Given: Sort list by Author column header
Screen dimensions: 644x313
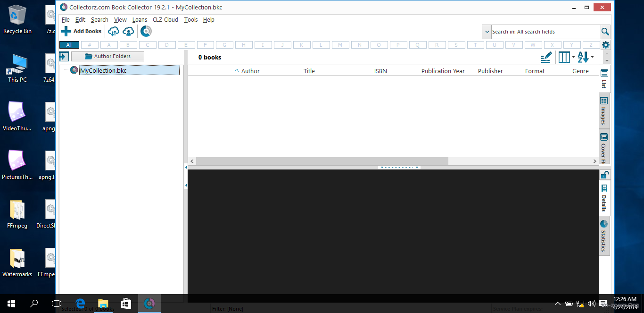Looking at the screenshot, I should (x=250, y=71).
